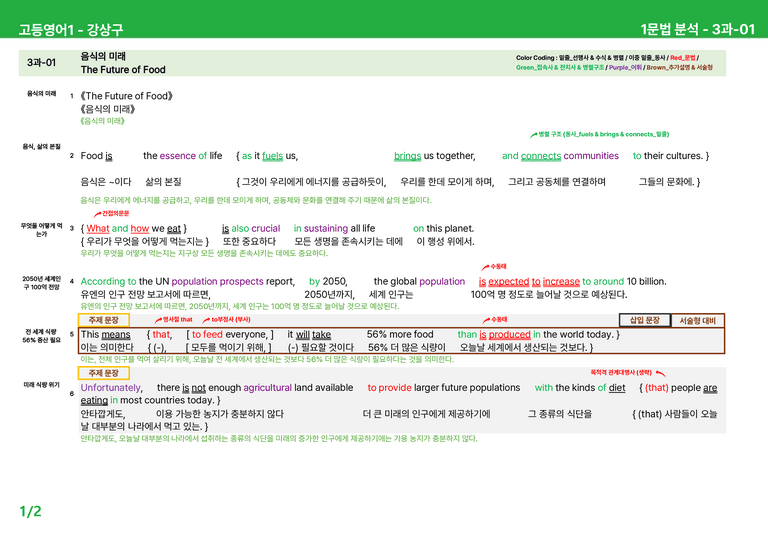
Task: Click the page indicator "1/2"
Action: pyautogui.click(x=30, y=512)
